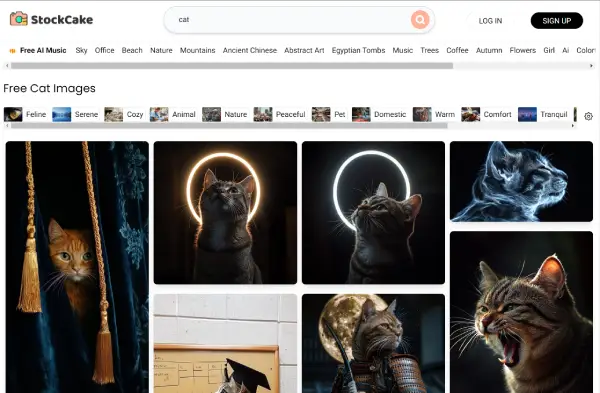Click the StockCake brand name

pos(62,20)
